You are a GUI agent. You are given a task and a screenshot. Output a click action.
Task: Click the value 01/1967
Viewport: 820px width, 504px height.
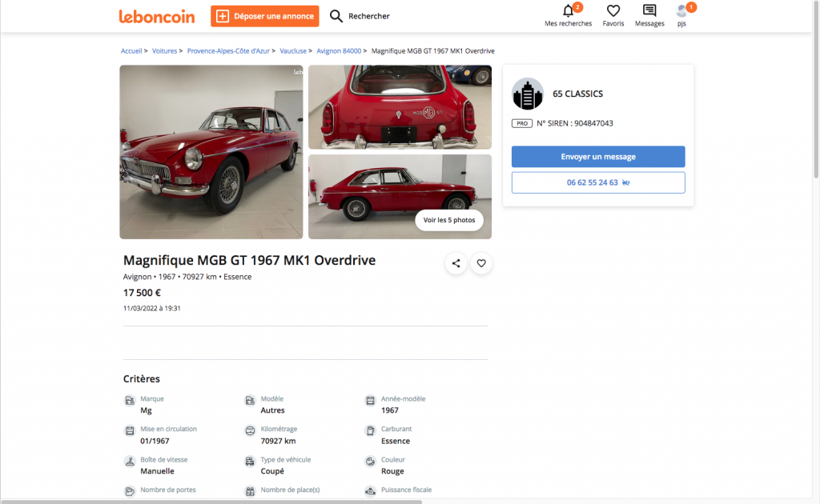[x=155, y=441]
